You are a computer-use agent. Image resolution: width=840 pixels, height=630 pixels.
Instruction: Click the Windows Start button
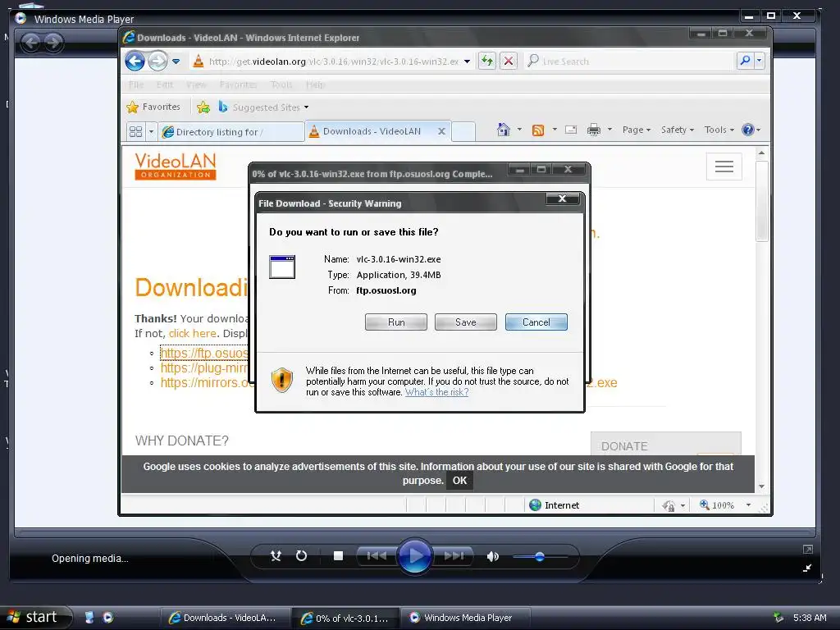click(x=35, y=618)
